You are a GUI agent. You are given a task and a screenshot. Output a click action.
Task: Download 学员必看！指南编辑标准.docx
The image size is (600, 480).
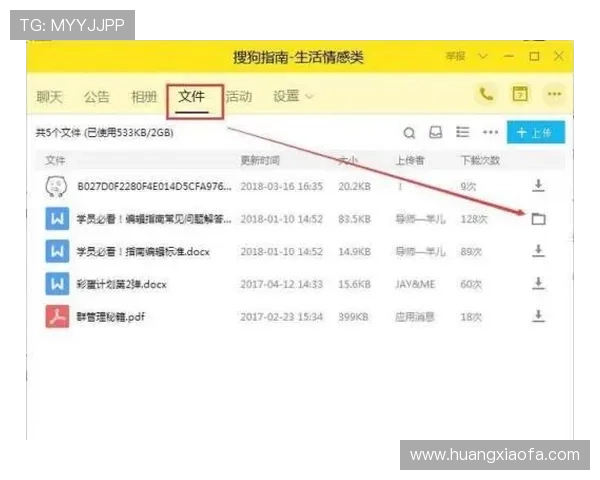(538, 251)
